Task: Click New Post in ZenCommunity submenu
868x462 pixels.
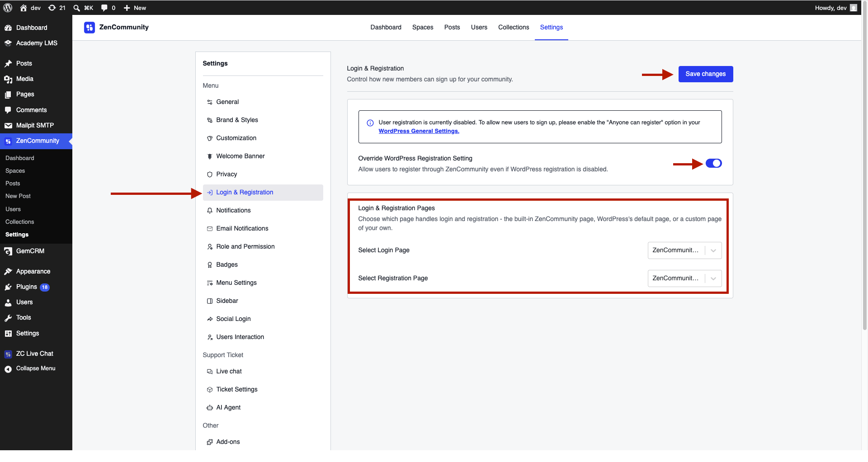Action: tap(18, 196)
